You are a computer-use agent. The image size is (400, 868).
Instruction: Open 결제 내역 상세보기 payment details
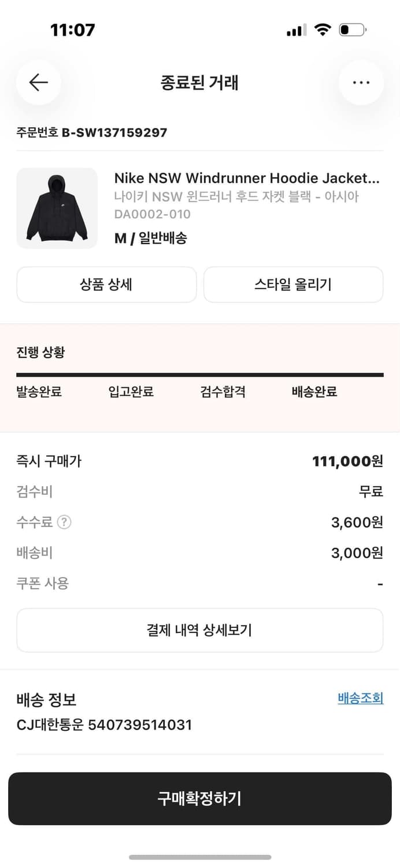(x=200, y=630)
